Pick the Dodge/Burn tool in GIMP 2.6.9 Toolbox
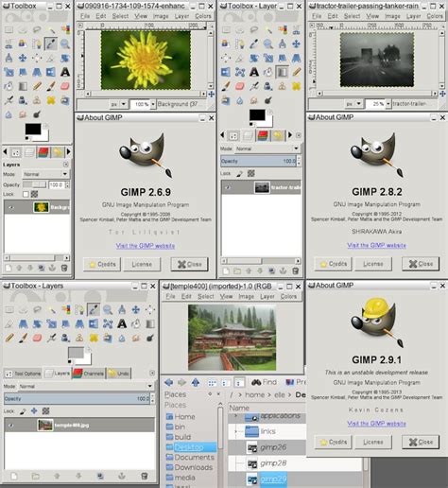 click(37, 114)
